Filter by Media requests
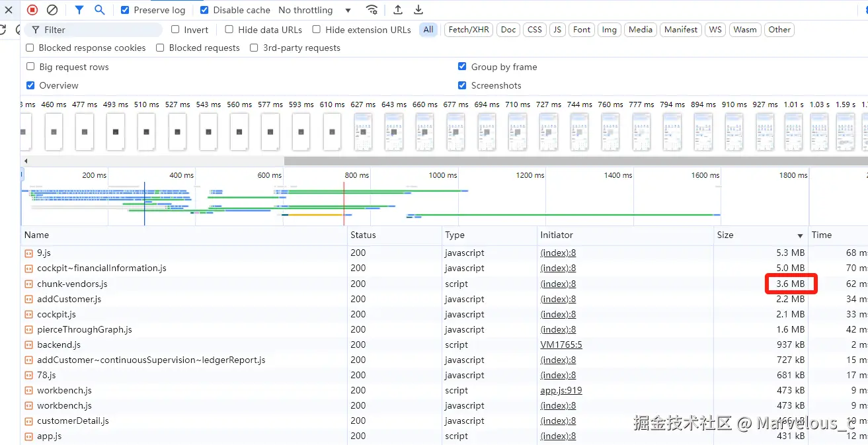This screenshot has width=868, height=445. [x=640, y=30]
